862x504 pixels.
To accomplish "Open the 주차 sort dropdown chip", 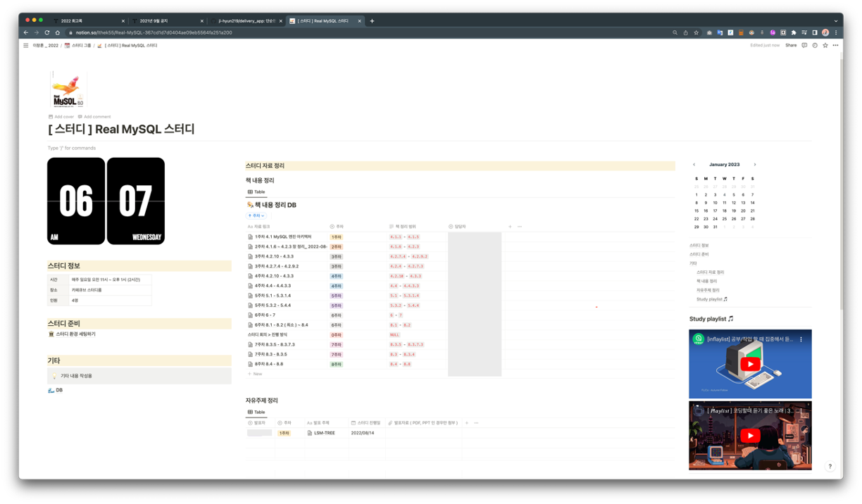I will (256, 215).
